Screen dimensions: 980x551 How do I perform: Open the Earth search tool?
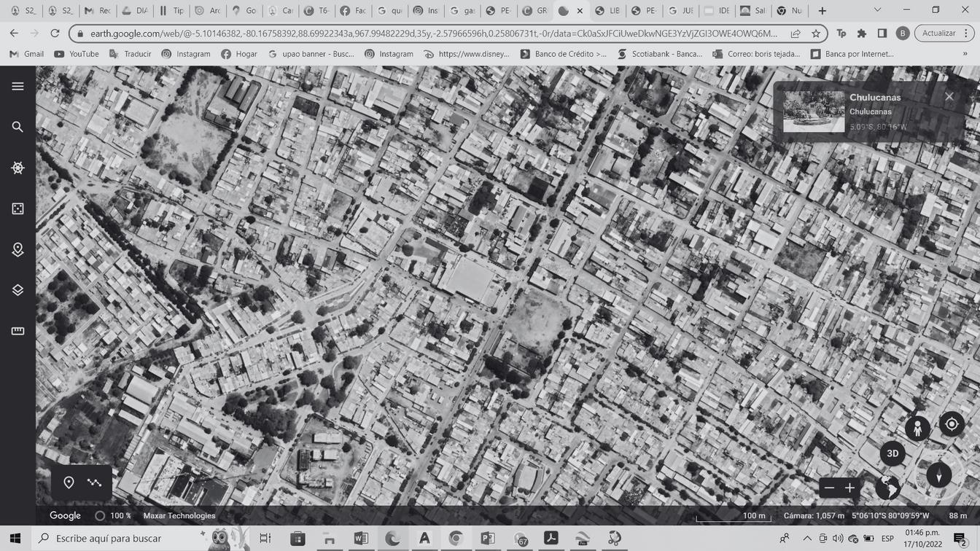point(17,127)
